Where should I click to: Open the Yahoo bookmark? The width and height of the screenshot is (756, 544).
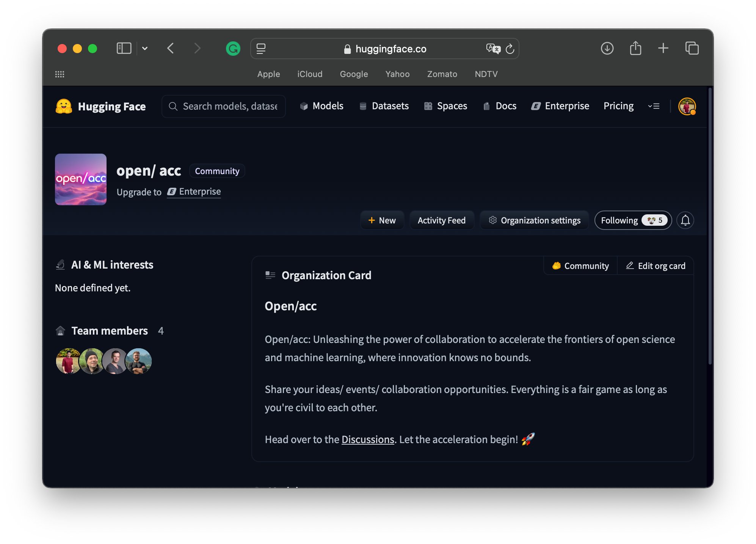pyautogui.click(x=397, y=74)
